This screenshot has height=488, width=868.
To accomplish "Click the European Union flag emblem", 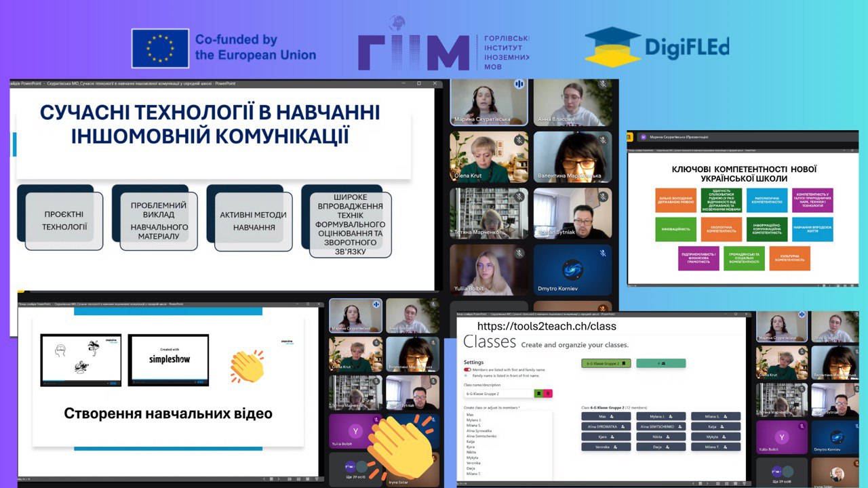I will pyautogui.click(x=160, y=48).
